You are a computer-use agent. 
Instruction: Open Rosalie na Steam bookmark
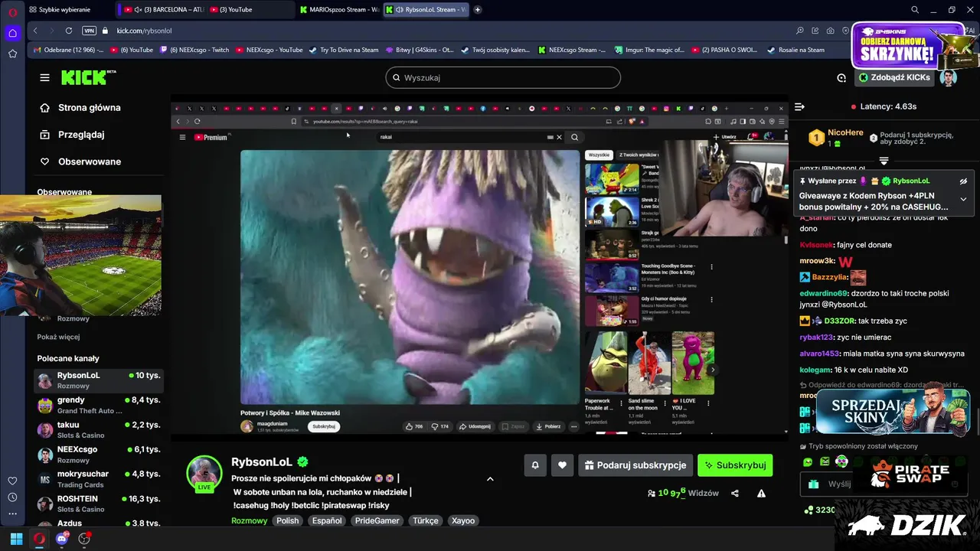(796, 50)
